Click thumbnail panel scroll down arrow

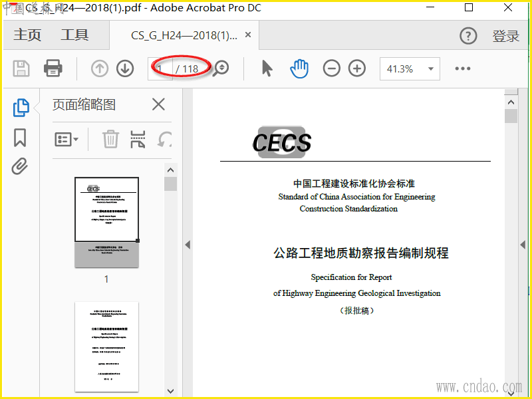click(x=171, y=391)
